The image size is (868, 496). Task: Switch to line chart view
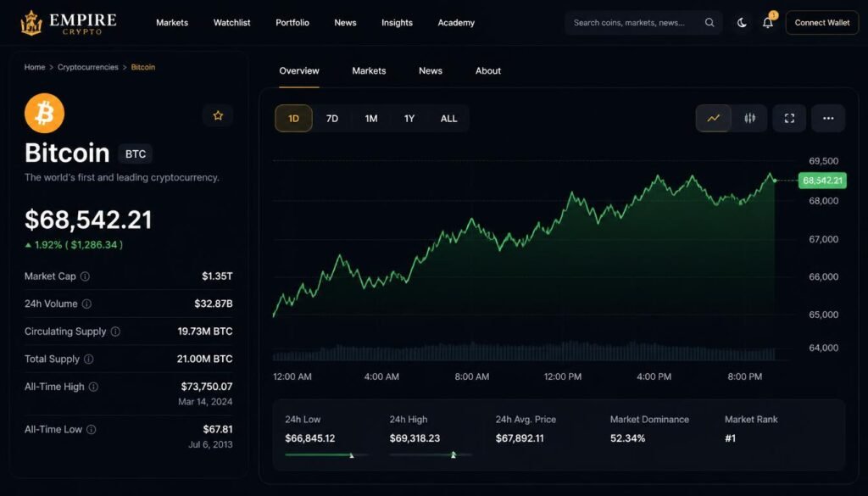714,118
